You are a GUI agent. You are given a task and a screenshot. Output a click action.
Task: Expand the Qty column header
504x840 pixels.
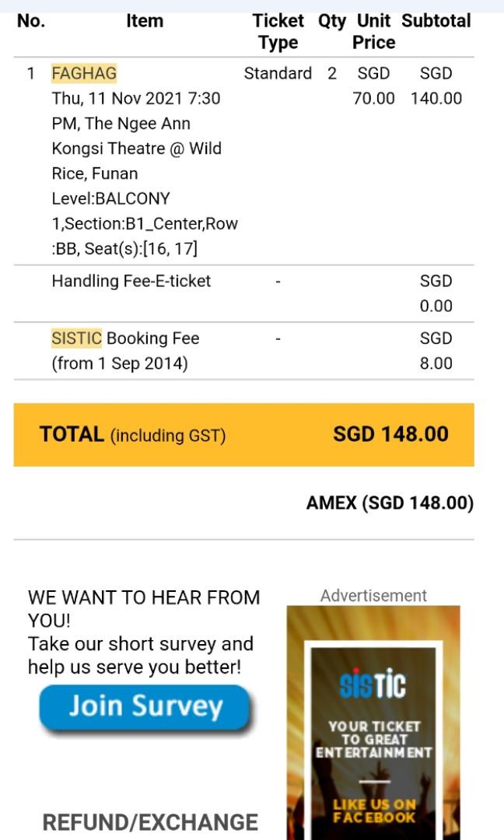[333, 21]
